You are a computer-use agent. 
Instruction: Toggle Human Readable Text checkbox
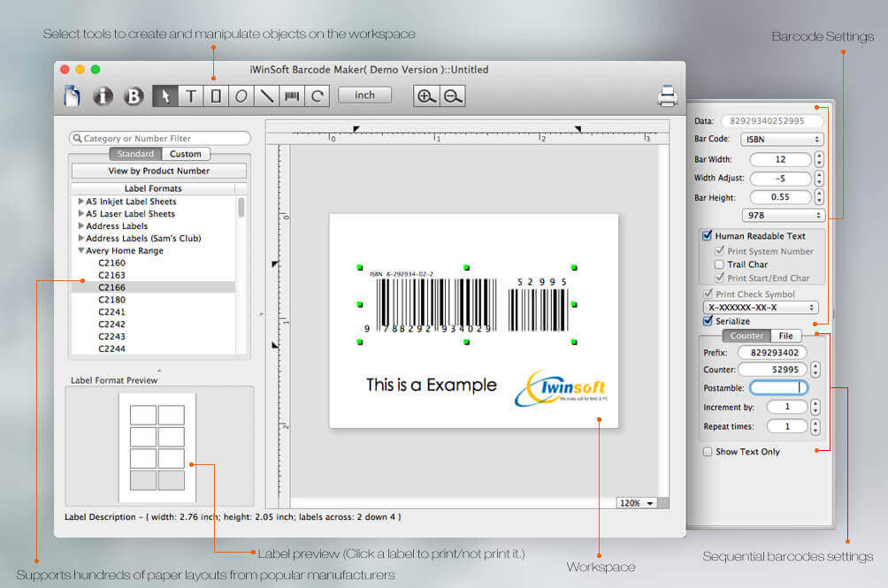click(x=707, y=235)
